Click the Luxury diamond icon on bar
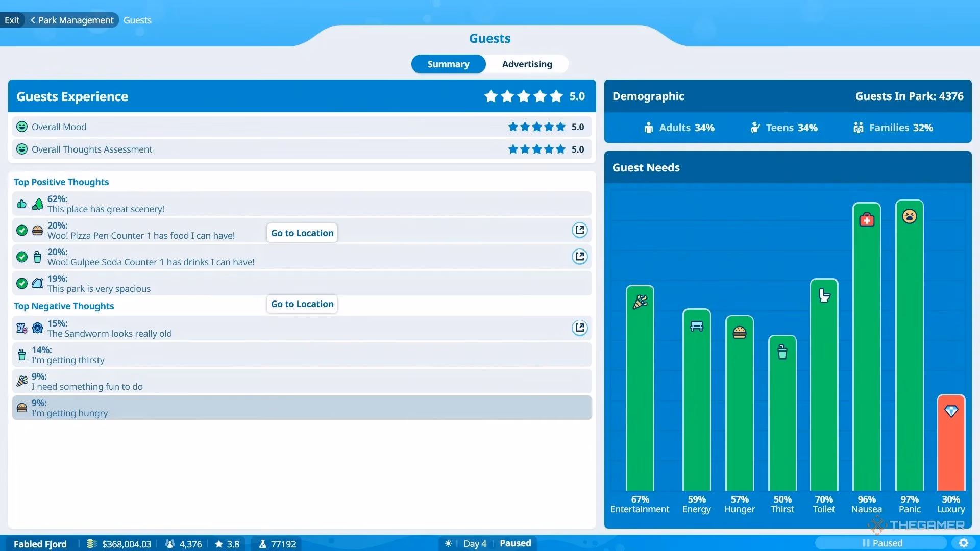This screenshot has height=551, width=980. point(951,411)
